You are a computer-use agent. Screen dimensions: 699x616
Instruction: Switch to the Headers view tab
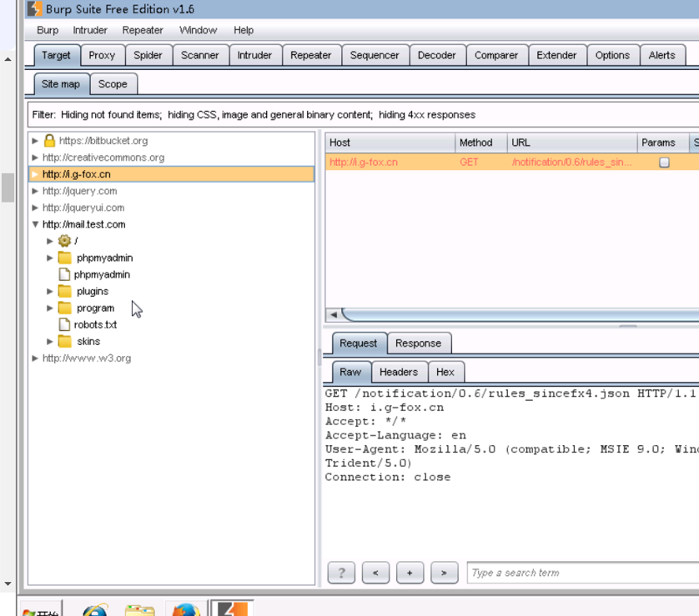(x=399, y=372)
